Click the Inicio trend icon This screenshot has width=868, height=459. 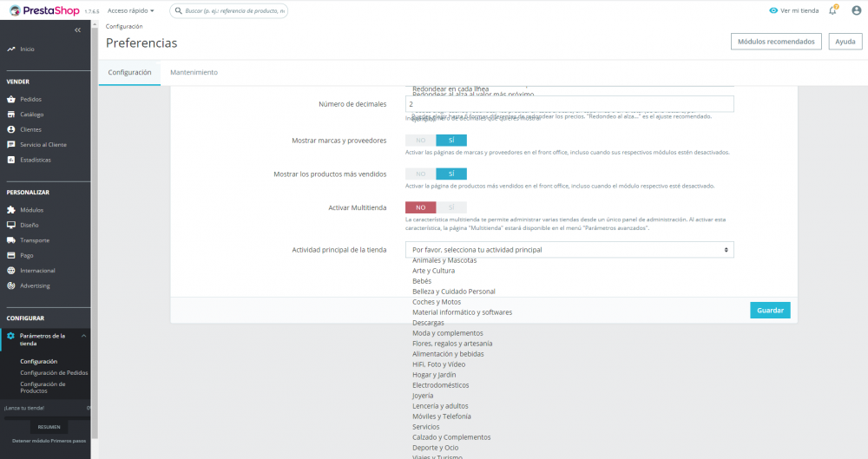pyautogui.click(x=11, y=49)
